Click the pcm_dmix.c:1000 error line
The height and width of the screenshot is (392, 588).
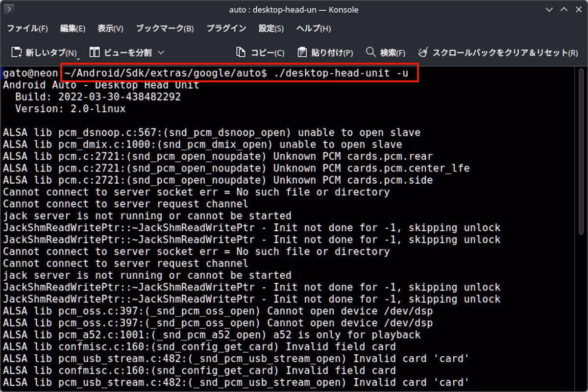point(202,145)
